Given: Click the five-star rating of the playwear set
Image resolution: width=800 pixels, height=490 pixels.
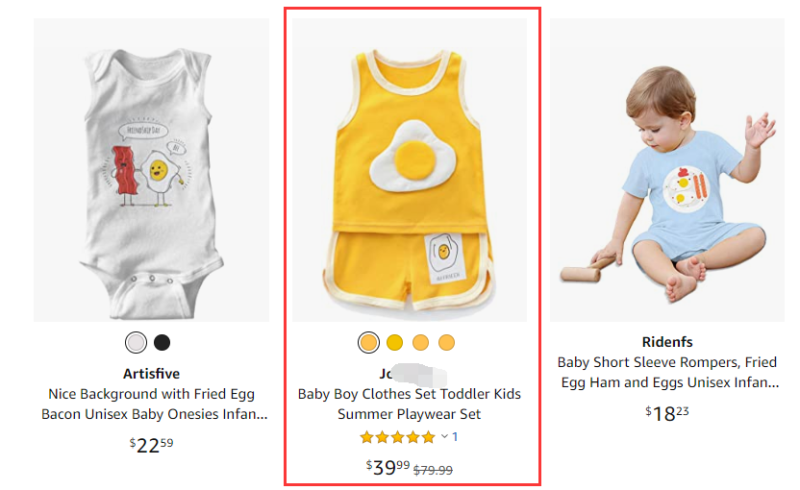Looking at the screenshot, I should pos(397,437).
